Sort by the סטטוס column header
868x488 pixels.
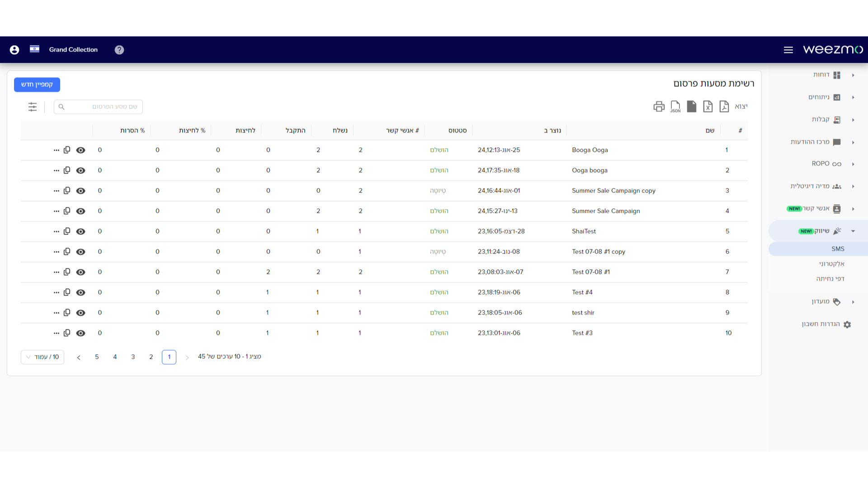(x=458, y=131)
